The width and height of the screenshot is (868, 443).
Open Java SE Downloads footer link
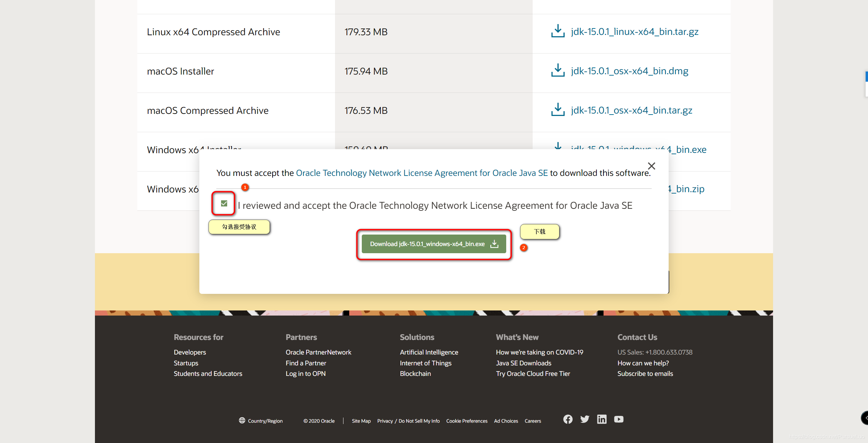(x=523, y=363)
